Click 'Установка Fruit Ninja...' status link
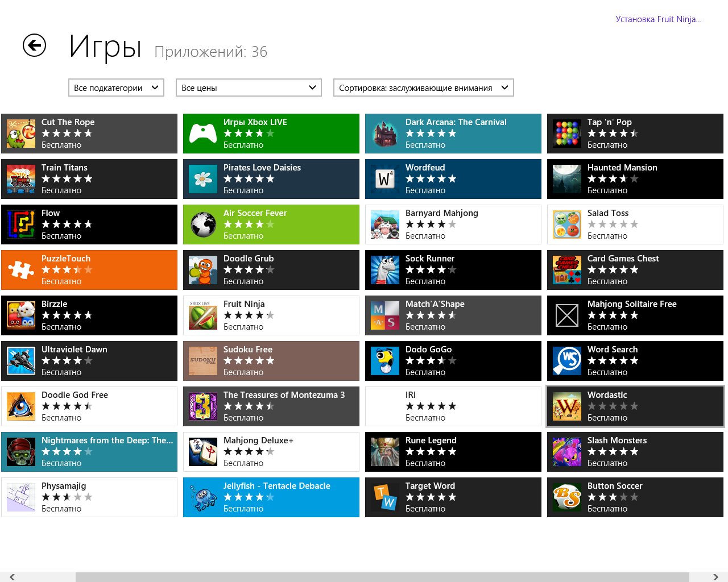Screen dimensions: 728x582 pyautogui.click(x=659, y=19)
